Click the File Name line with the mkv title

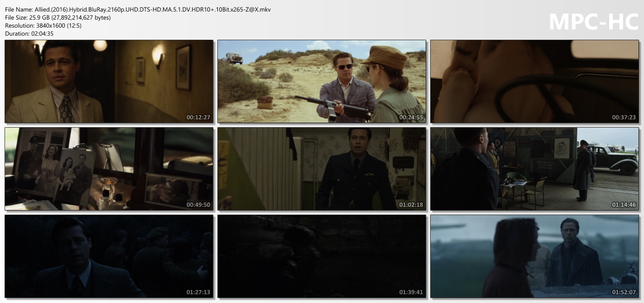tap(138, 10)
